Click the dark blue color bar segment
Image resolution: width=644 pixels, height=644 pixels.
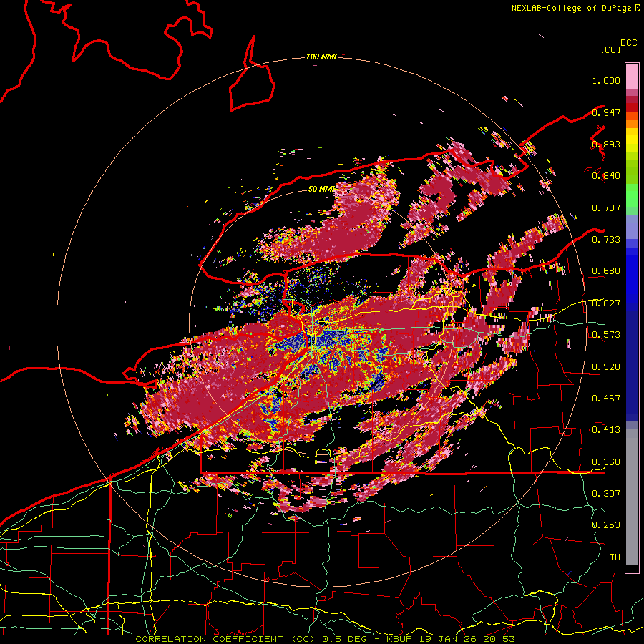click(632, 366)
